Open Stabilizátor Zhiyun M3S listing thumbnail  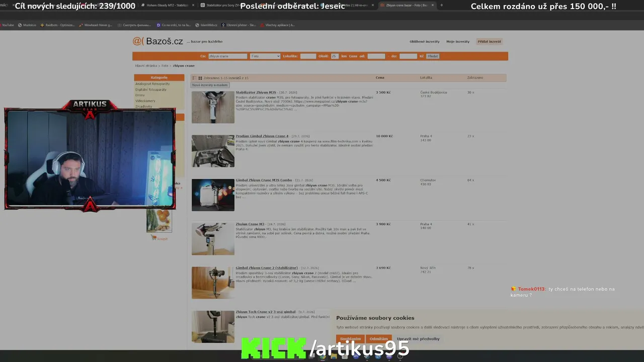pyautogui.click(x=213, y=107)
